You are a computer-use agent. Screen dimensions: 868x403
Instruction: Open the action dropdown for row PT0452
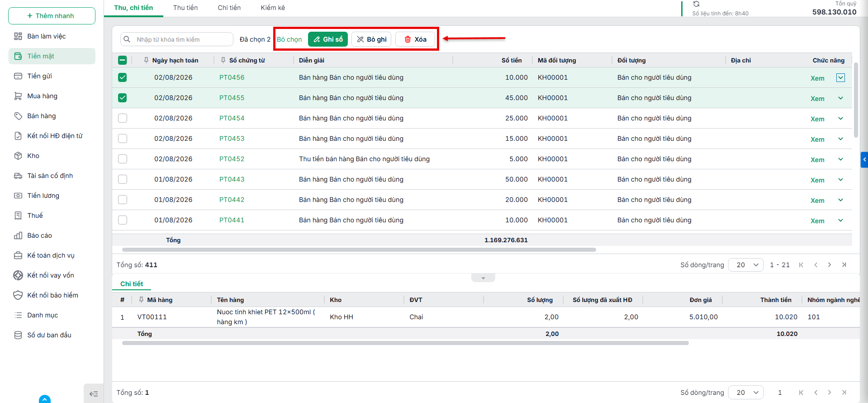[840, 159]
